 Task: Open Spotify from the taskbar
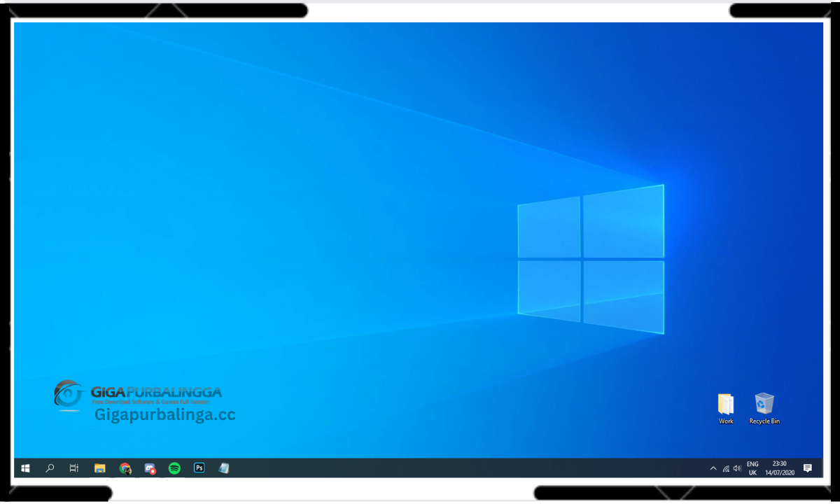pos(174,468)
